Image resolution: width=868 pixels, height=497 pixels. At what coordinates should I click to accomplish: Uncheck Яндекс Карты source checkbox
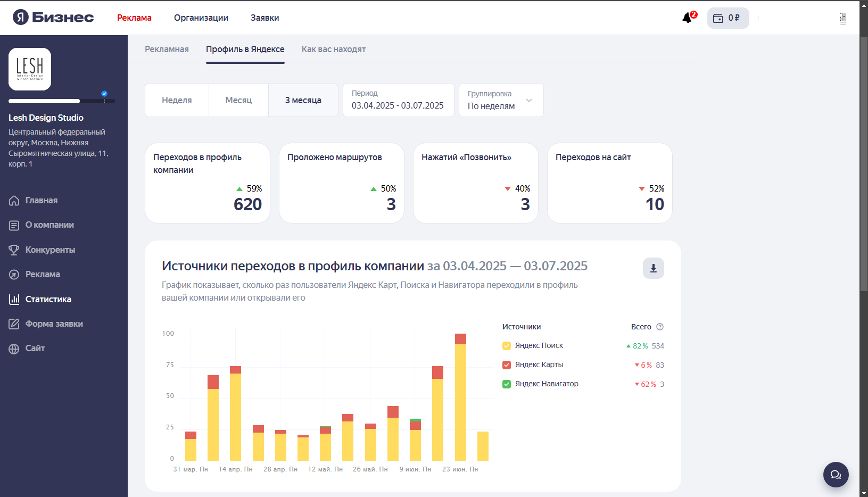(x=507, y=365)
